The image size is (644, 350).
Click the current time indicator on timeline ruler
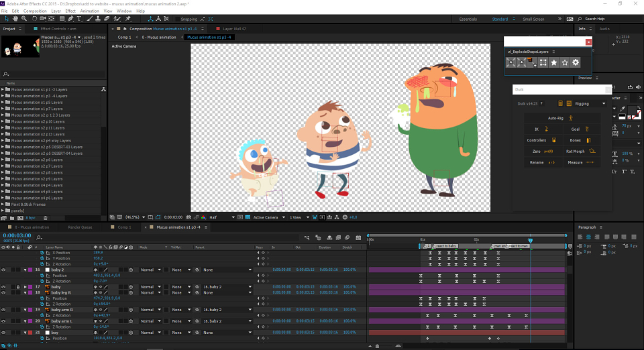coord(530,241)
